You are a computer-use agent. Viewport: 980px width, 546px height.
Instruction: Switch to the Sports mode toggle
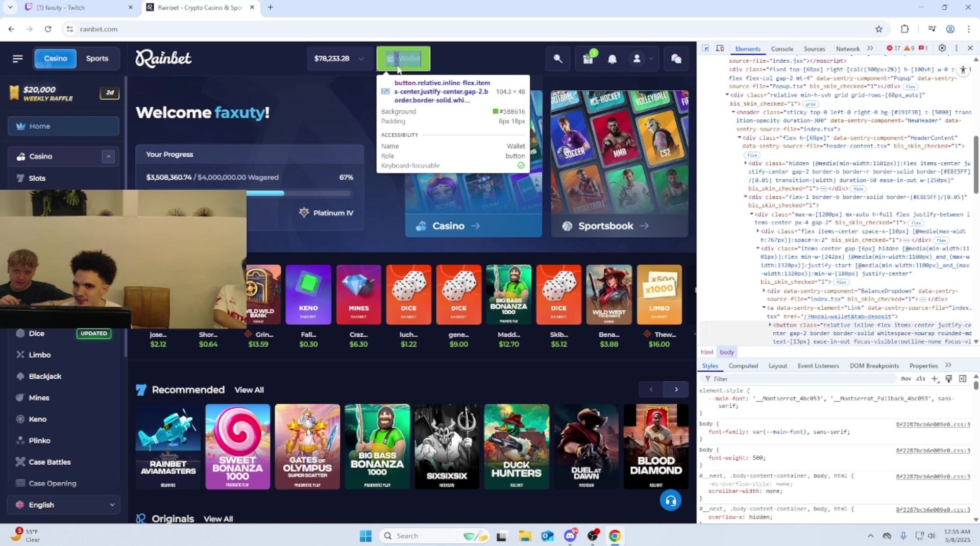[x=97, y=59]
